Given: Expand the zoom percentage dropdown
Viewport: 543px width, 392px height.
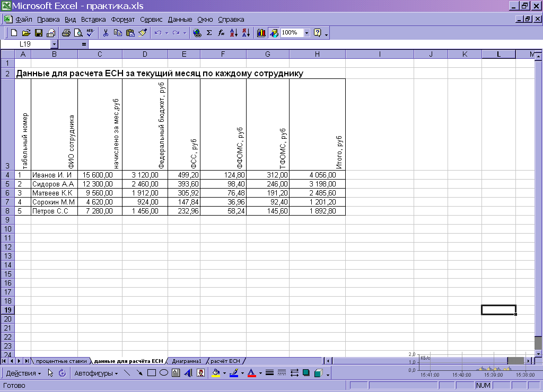Looking at the screenshot, I should pyautogui.click(x=306, y=33).
